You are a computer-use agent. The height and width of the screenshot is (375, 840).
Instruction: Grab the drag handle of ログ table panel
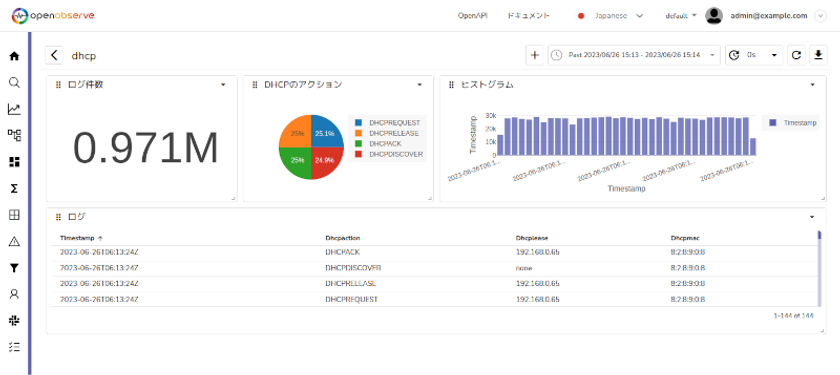coord(58,217)
